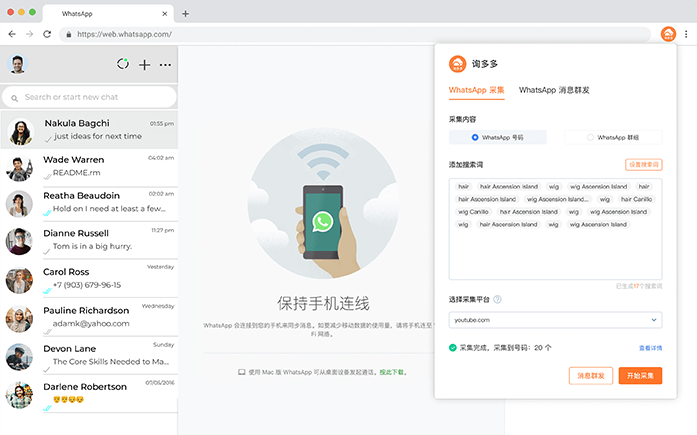Click the empty area of keyword tags box

tap(555, 253)
